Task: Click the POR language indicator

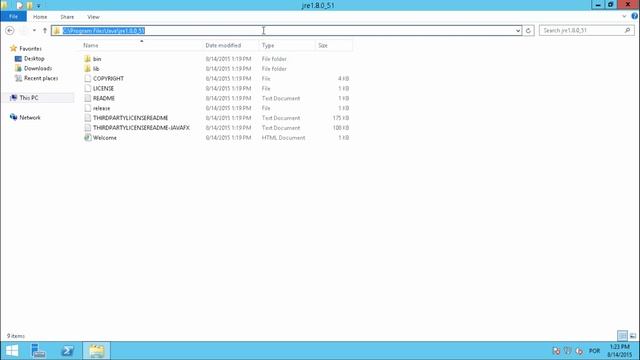Action: click(594, 351)
